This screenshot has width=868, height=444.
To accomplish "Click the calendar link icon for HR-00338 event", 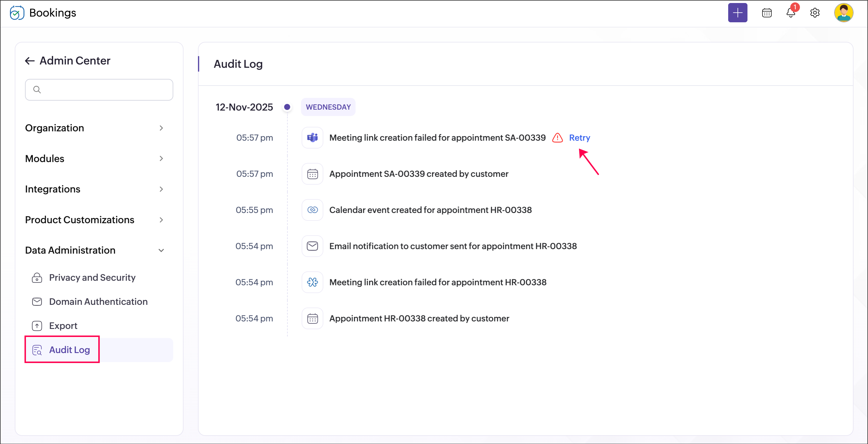I will tap(312, 210).
